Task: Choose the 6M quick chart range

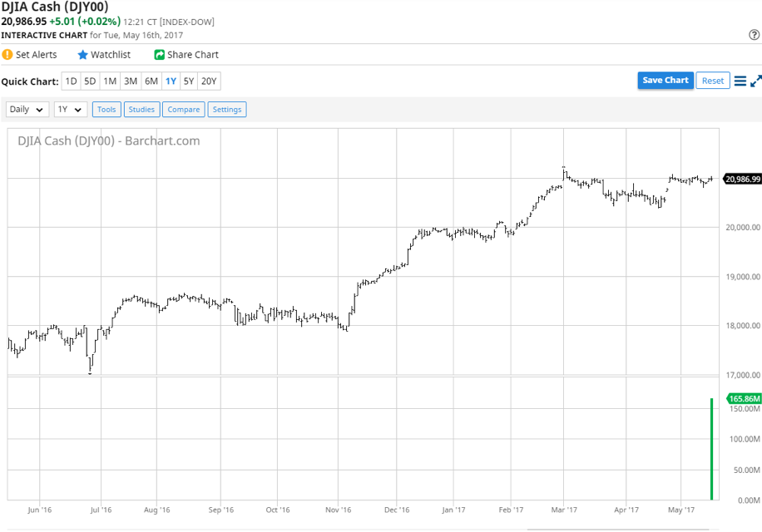Action: click(151, 81)
